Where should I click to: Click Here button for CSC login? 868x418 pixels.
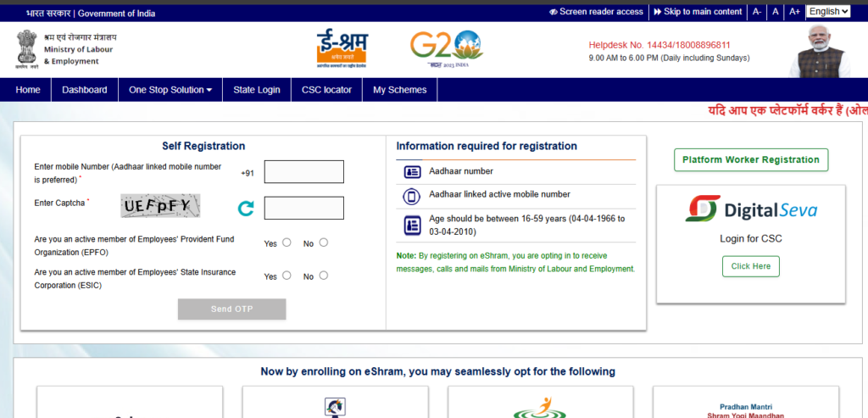[x=750, y=266]
